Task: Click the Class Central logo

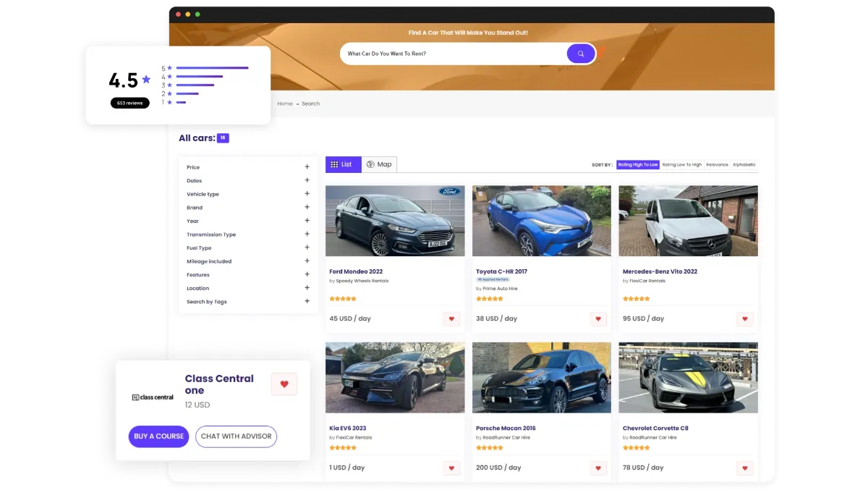Action: tap(153, 397)
